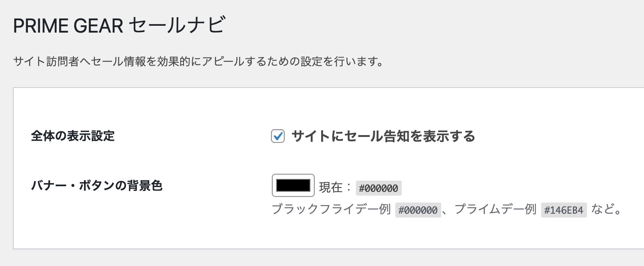Toggle the サイトにセール告知を表示する checkbox

pyautogui.click(x=278, y=136)
